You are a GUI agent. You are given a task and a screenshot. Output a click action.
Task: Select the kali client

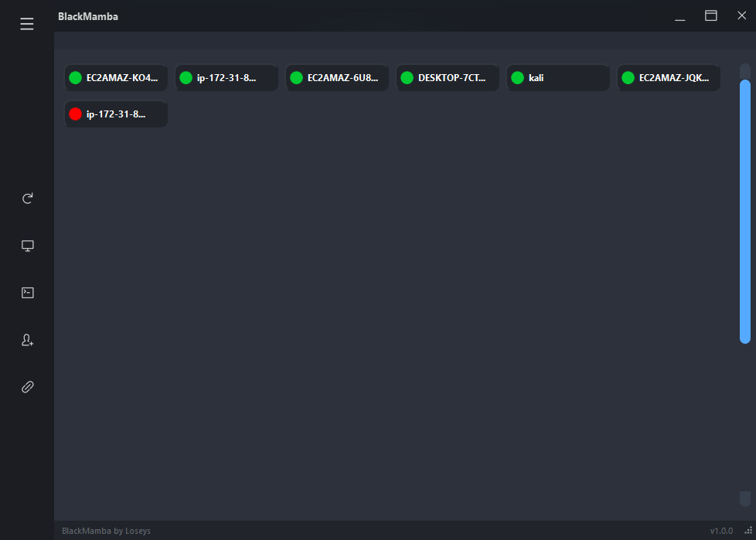tap(558, 77)
